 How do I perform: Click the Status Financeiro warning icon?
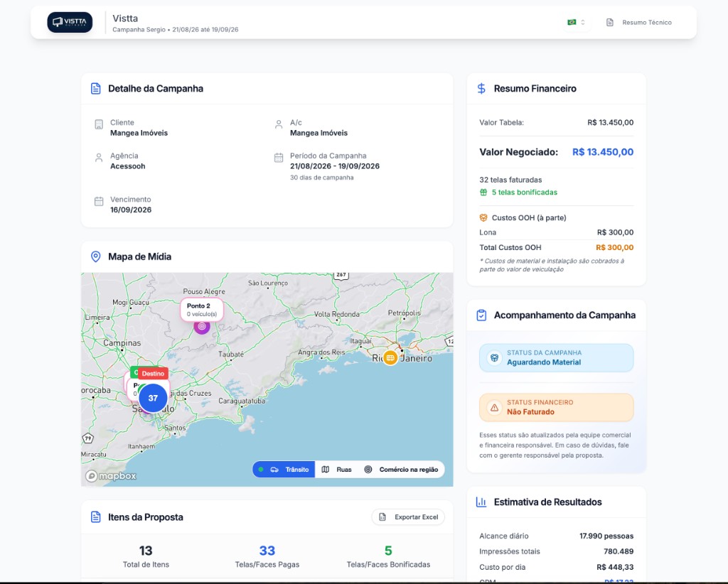(495, 407)
